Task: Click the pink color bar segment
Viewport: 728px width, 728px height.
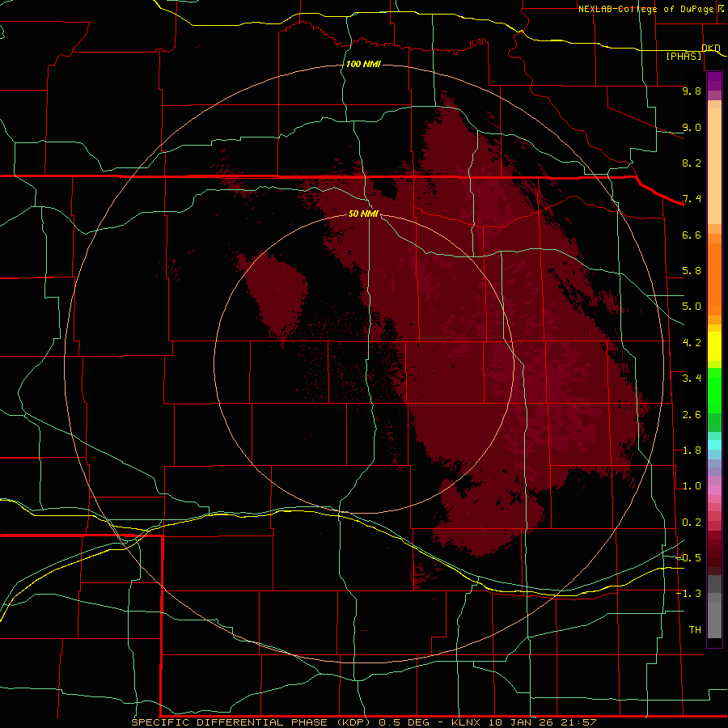Action: [714, 490]
